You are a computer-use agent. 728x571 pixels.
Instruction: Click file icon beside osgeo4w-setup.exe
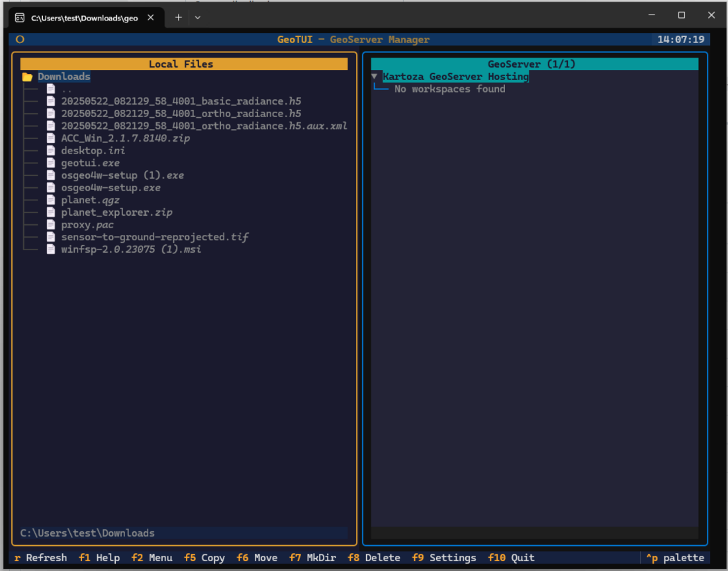pos(51,187)
